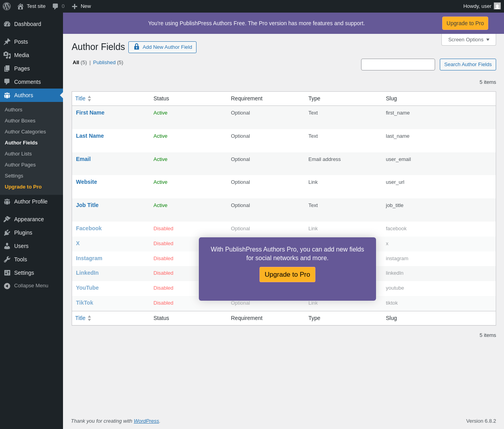
Task: Click the Media icon in sidebar
Action: (7, 55)
